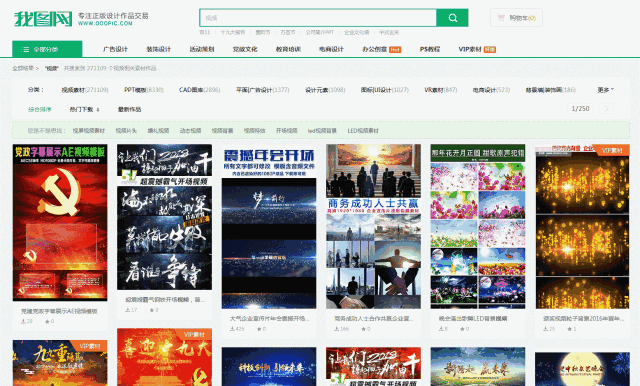Open the shopping cart icon
The image size is (640, 386).
tap(501, 18)
